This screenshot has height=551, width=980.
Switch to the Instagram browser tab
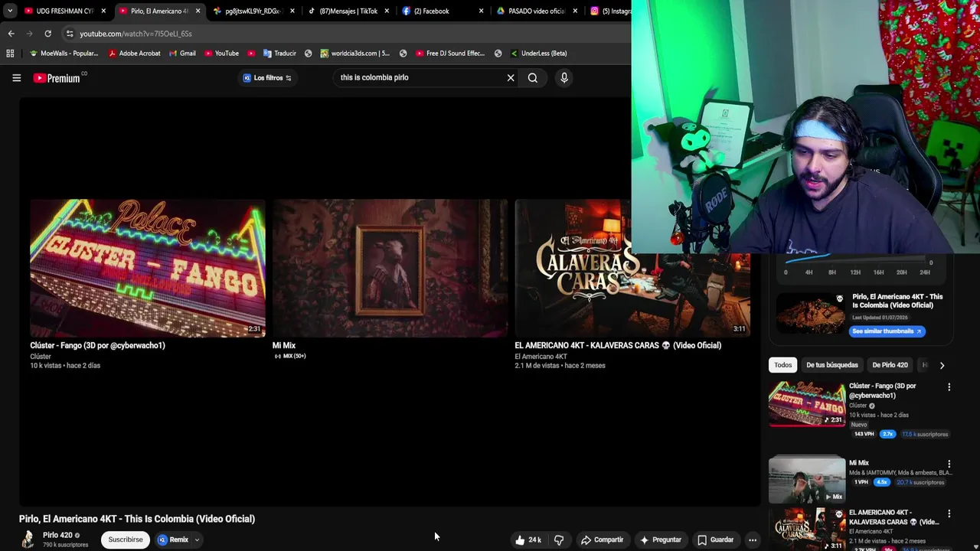pyautogui.click(x=609, y=11)
